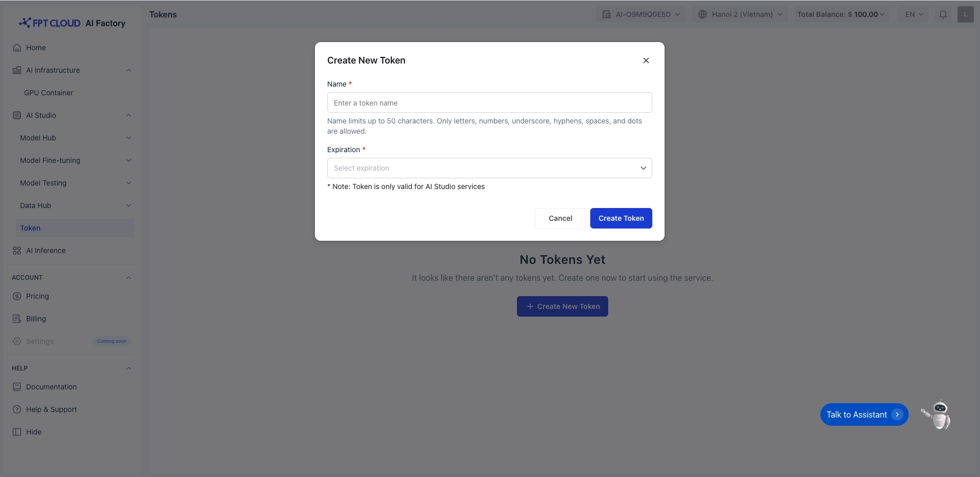Click the Billing icon in sidebar

17,319
